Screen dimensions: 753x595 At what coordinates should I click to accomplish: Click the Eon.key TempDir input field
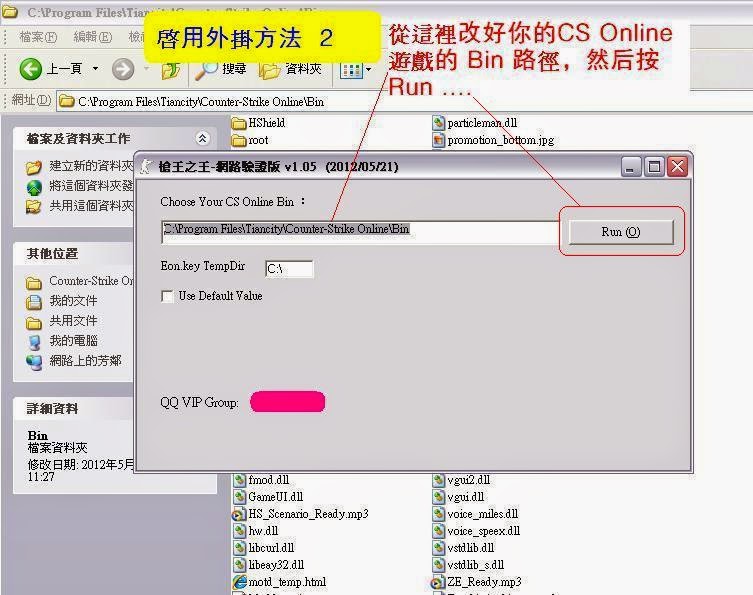tap(289, 269)
